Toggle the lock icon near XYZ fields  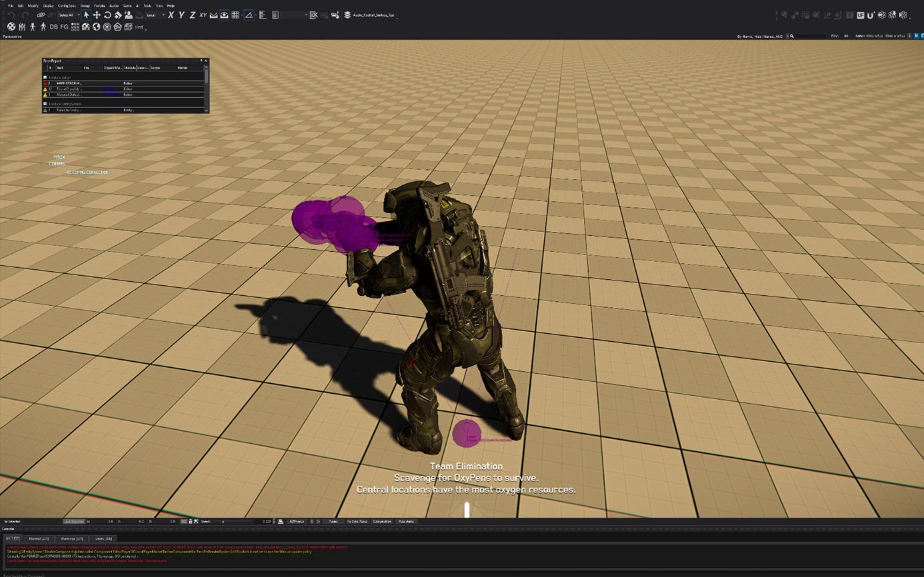pyautogui.click(x=191, y=521)
